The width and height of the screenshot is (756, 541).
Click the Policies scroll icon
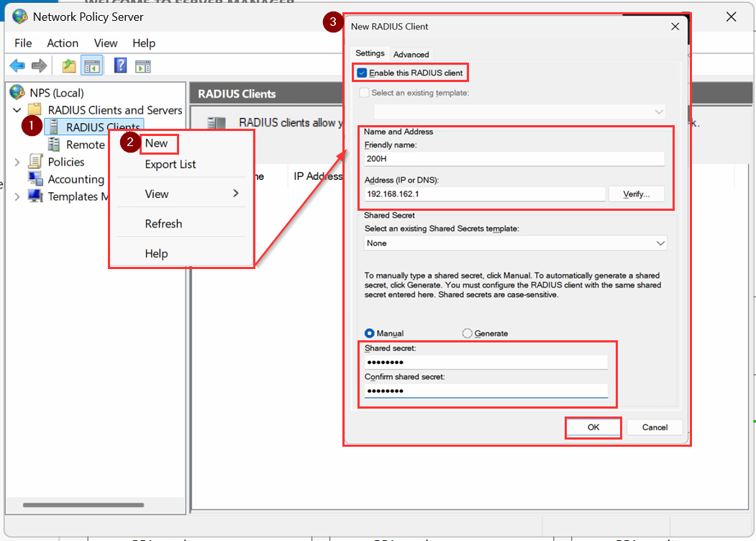pyautogui.click(x=35, y=162)
